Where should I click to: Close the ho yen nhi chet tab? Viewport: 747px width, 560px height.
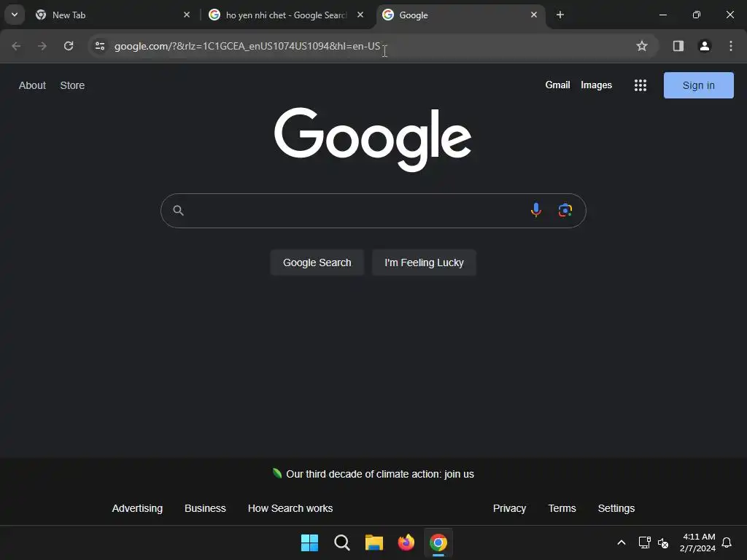tap(360, 15)
